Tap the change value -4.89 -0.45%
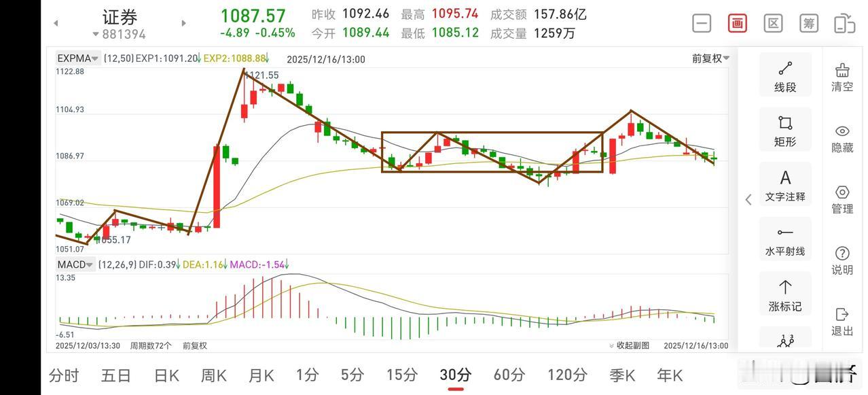The width and height of the screenshot is (868, 395). 257,33
